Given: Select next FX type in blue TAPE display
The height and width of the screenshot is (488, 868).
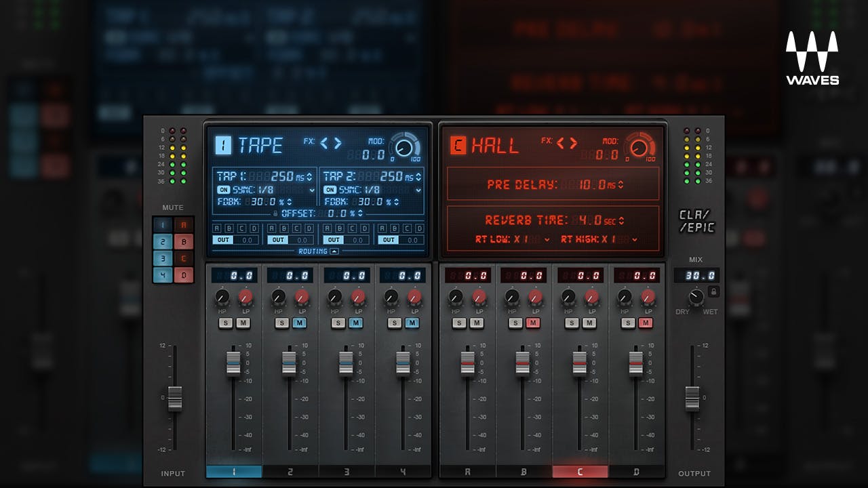Looking at the screenshot, I should point(337,143).
